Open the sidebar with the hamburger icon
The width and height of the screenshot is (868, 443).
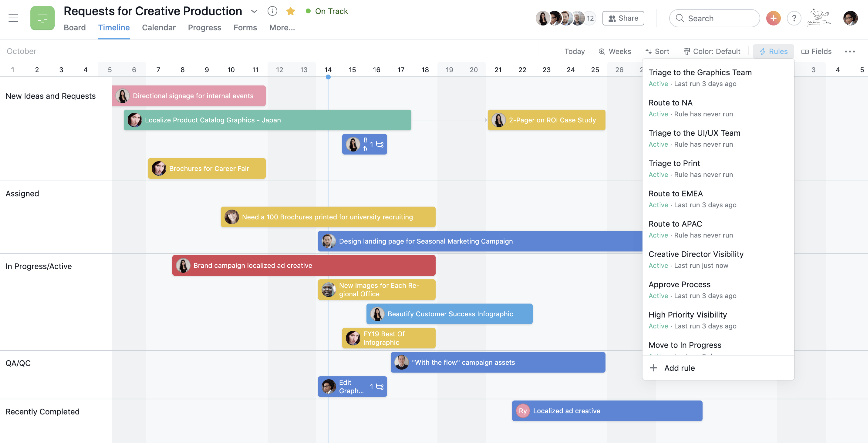(x=13, y=18)
